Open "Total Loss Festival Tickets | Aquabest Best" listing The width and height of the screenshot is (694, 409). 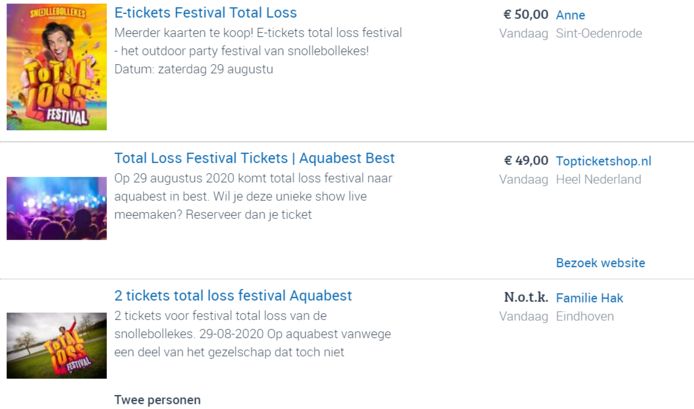(254, 158)
